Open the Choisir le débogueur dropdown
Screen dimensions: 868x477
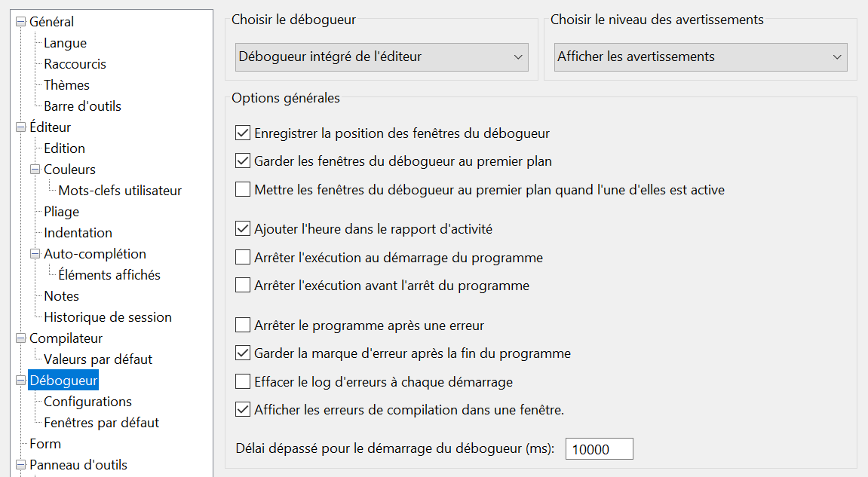(382, 57)
